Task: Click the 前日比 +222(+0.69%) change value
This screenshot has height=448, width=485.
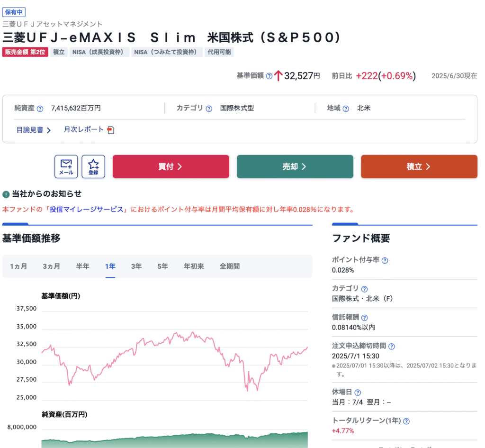Action: tap(386, 76)
